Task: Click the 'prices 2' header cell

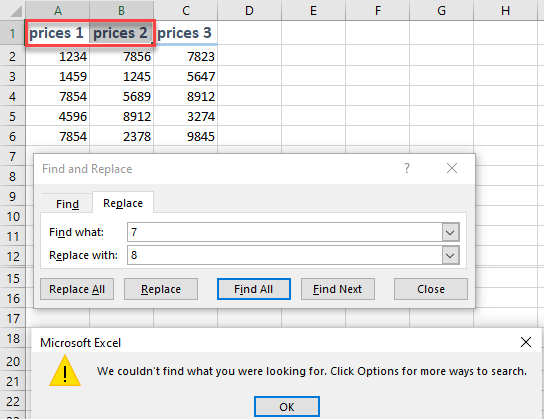Action: click(121, 33)
